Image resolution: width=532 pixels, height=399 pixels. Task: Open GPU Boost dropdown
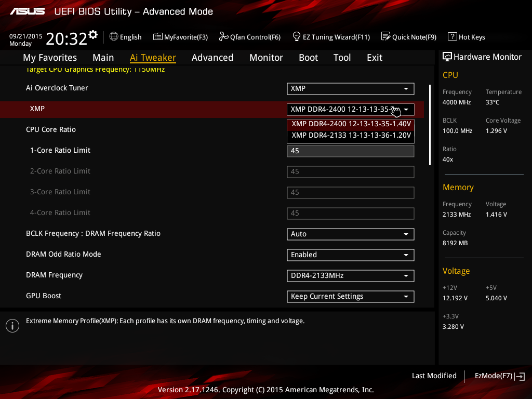pyautogui.click(x=351, y=297)
